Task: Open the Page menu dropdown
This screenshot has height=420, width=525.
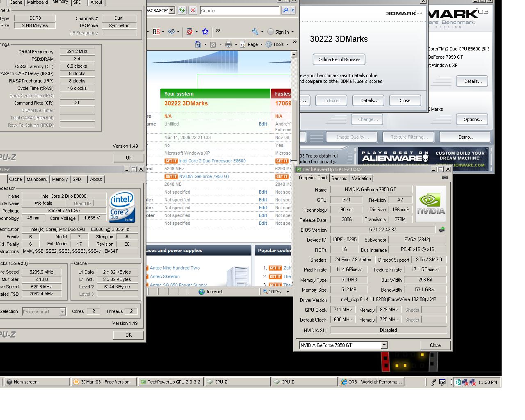Action: click(x=261, y=44)
